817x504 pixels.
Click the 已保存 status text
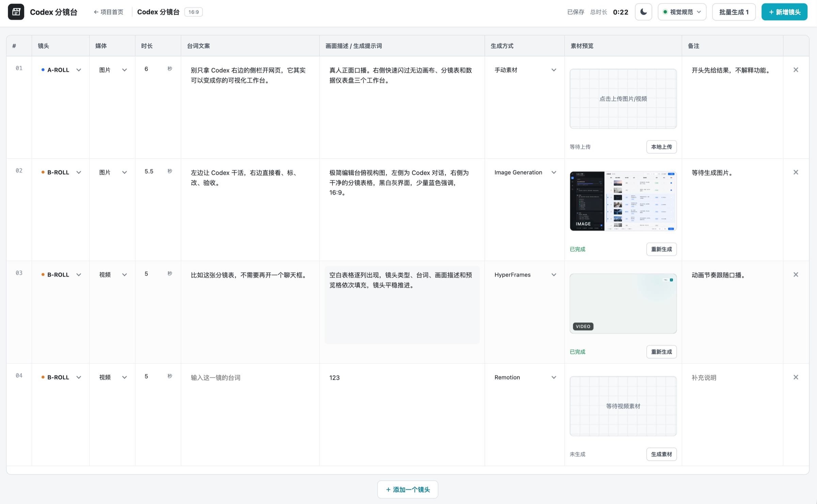(x=575, y=12)
